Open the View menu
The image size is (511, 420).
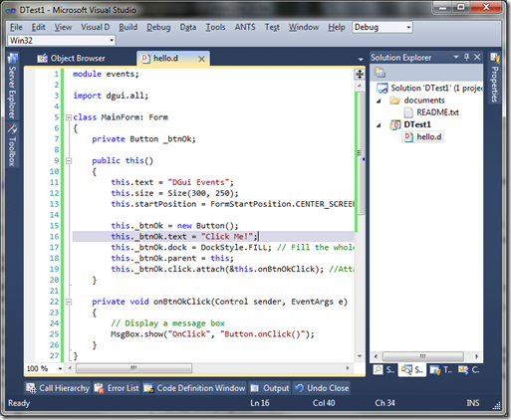click(x=63, y=27)
